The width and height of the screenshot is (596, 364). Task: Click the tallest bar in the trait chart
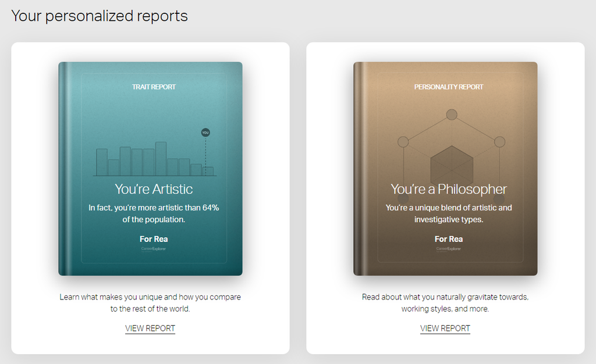click(x=161, y=158)
